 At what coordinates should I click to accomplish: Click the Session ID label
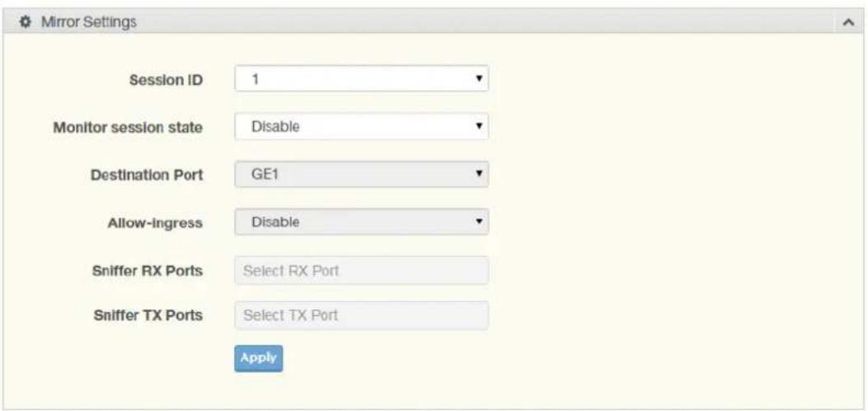click(x=166, y=80)
